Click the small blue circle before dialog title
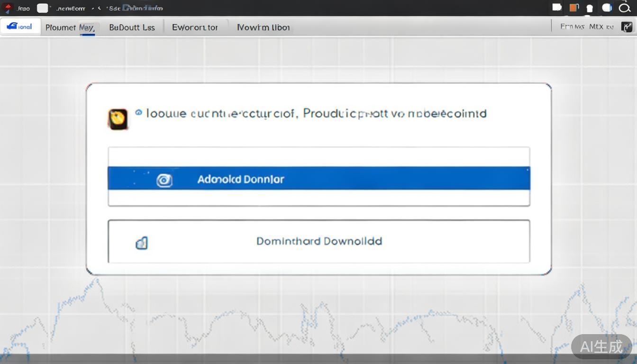Viewport: 637px width, 364px height. [138, 113]
